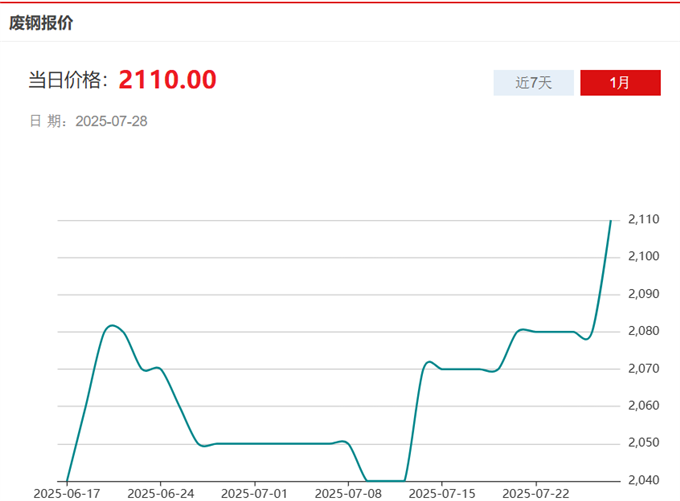This screenshot has height=501, width=680.
Task: Click x-axis label 2025-06-24
Action: [x=160, y=493]
